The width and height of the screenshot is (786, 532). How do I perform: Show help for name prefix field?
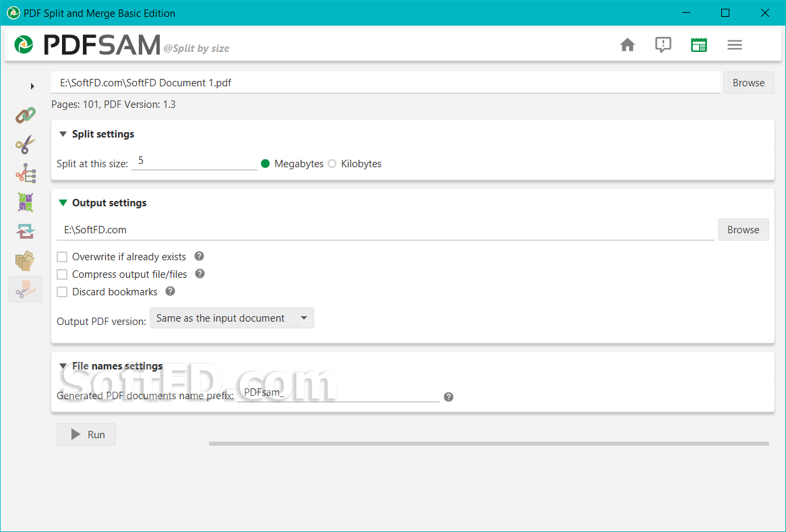pos(449,397)
